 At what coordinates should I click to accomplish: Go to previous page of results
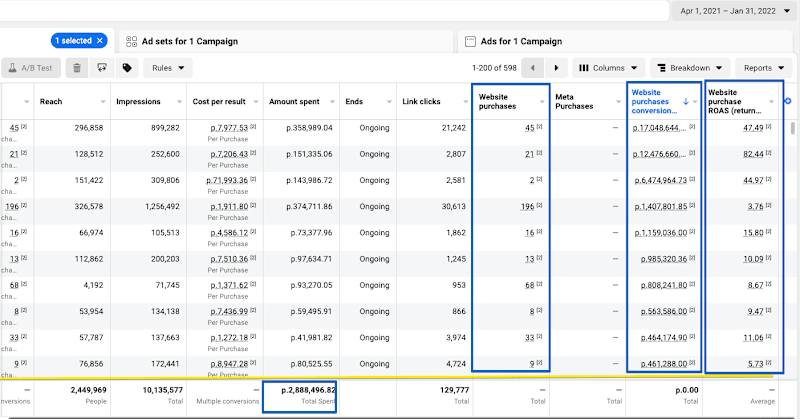(x=533, y=68)
